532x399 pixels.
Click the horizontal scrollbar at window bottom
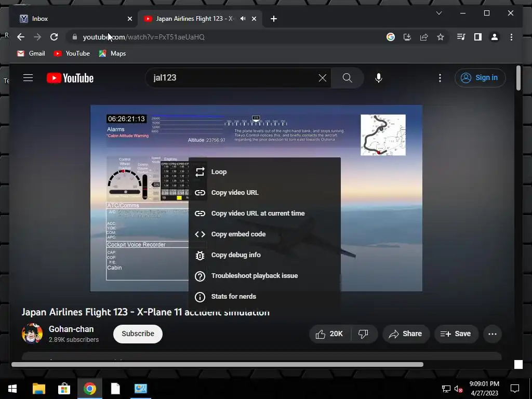click(x=218, y=364)
